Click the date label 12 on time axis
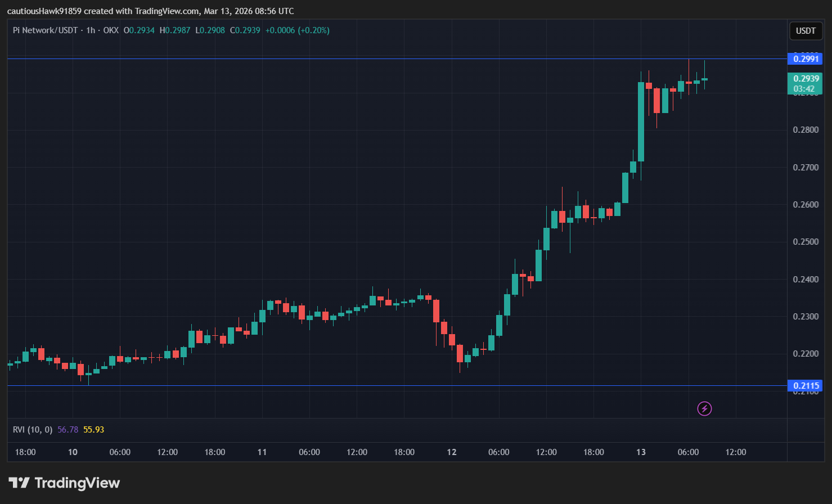832x504 pixels. (x=451, y=452)
